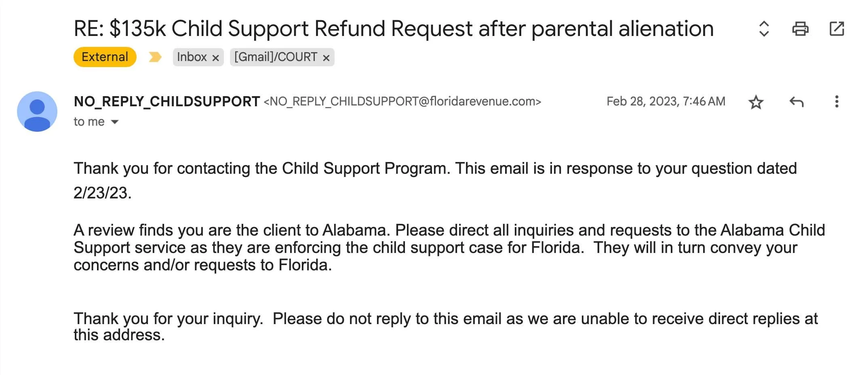Show recipient details next to 'to me'
868x375 pixels.
[x=115, y=122]
